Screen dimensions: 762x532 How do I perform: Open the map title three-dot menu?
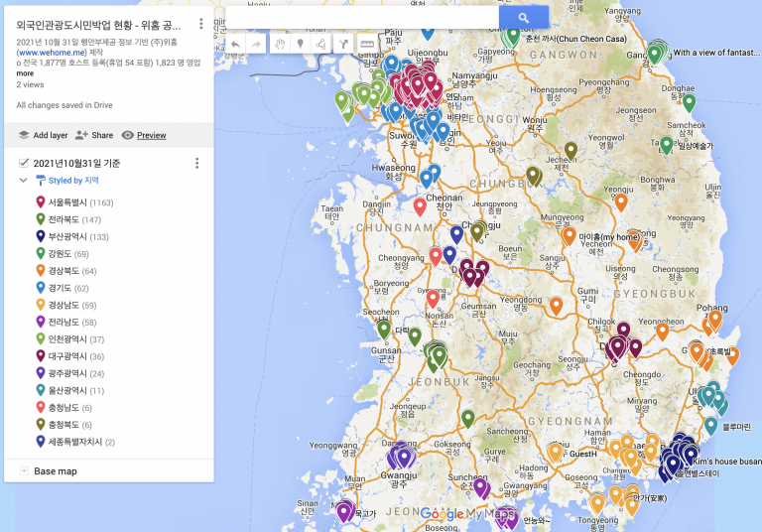coord(201,24)
